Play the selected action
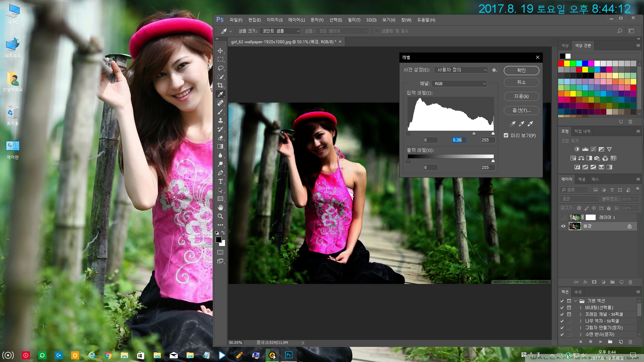The image size is (644, 362). click(601, 342)
